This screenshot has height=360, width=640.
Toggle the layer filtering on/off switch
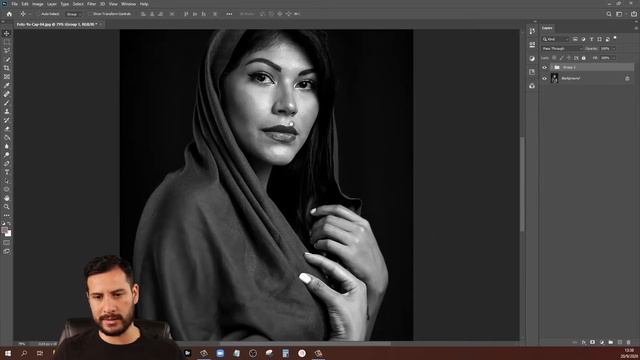coord(615,38)
